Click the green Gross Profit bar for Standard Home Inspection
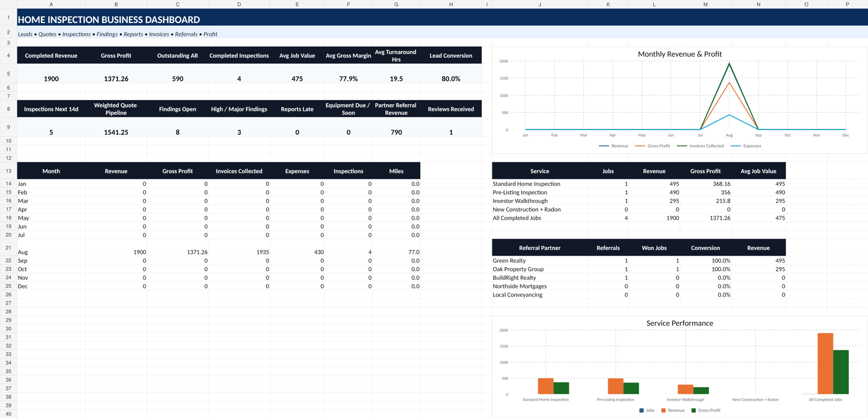The height and width of the screenshot is (418, 868). pyautogui.click(x=561, y=389)
